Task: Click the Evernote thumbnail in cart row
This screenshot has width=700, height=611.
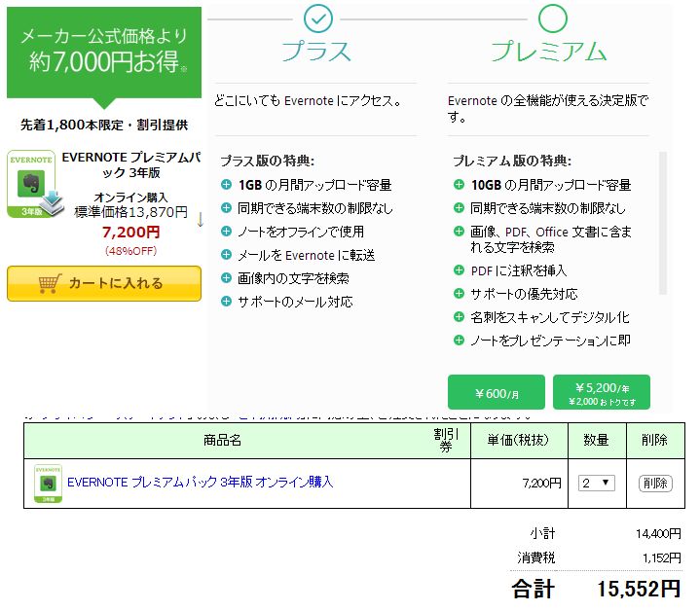Action: 47,485
